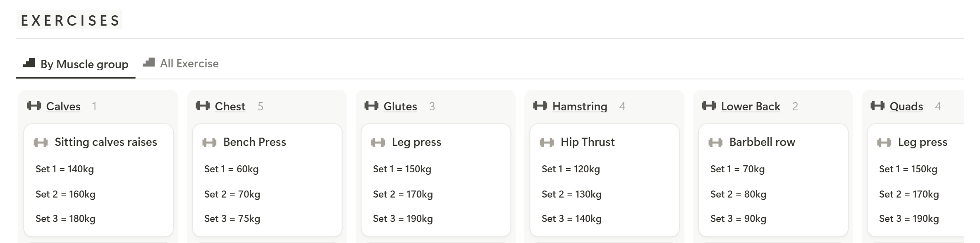The image size is (980, 243).
Task: Click dumbbell icon on Hip Thrust card
Action: [x=547, y=143]
